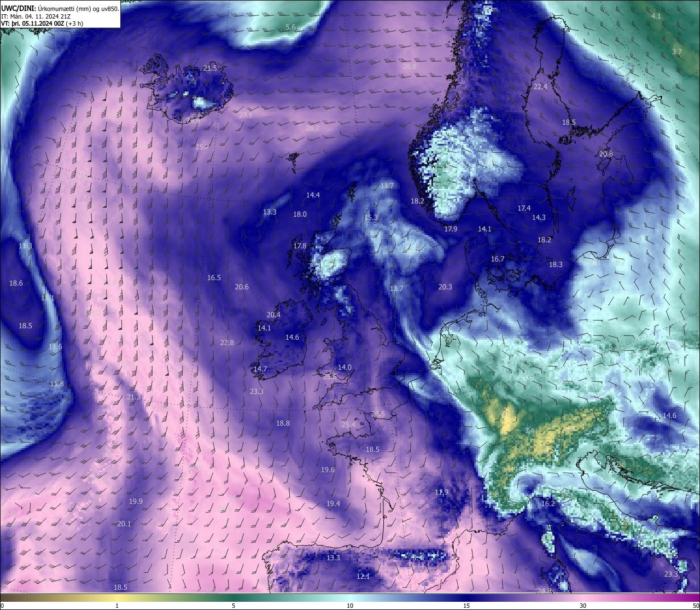The width and height of the screenshot is (700, 610).
Task: Click the 25.7 value south of Iceland
Action: pyautogui.click(x=202, y=147)
